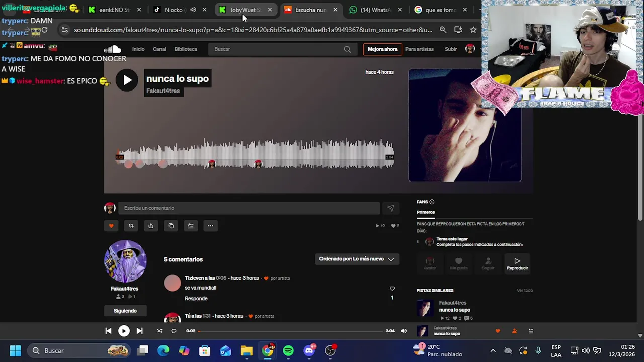This screenshot has width=644, height=362.
Task: Play the track nunca lo supo
Action: click(127, 80)
